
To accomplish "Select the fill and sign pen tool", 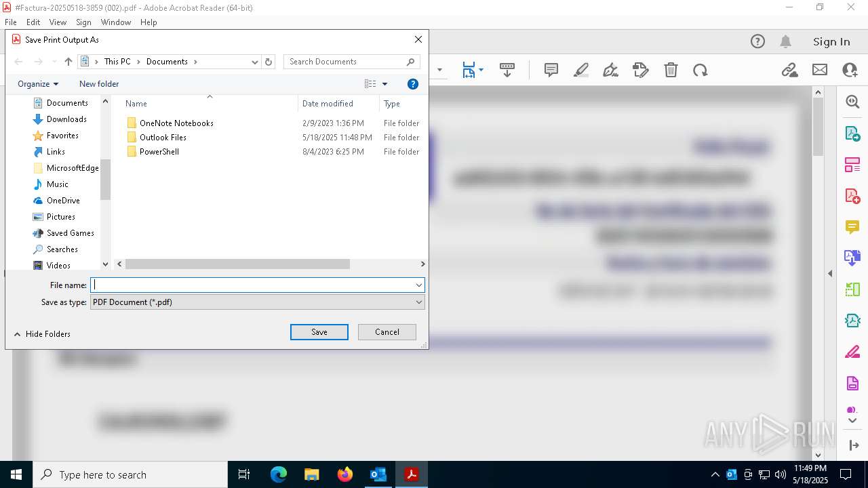I will (610, 70).
